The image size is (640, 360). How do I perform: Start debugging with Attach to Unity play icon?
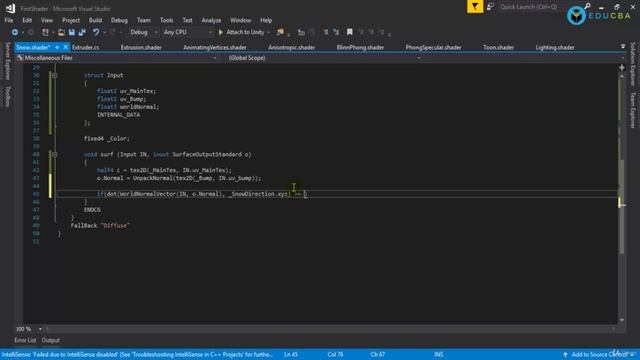coord(221,32)
